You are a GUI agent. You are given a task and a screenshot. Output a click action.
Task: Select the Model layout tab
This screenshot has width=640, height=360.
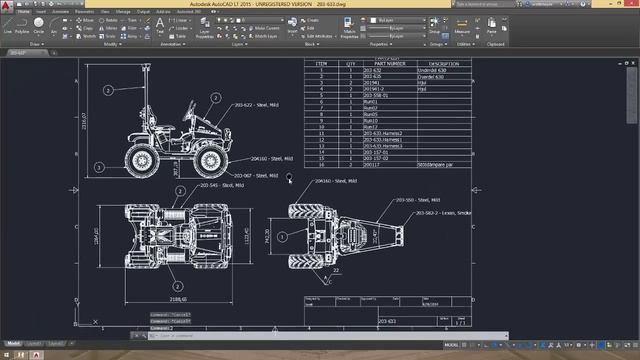pos(13,344)
